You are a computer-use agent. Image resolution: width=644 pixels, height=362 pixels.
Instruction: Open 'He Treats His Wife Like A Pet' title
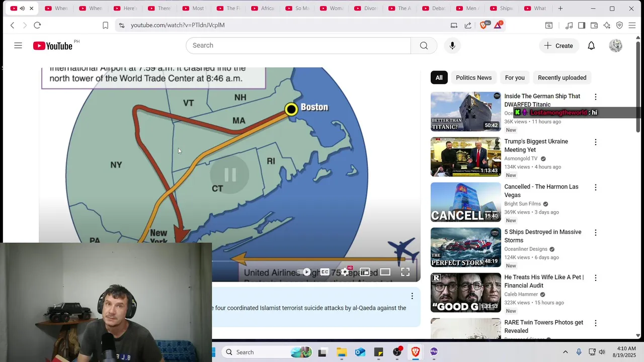(x=544, y=281)
